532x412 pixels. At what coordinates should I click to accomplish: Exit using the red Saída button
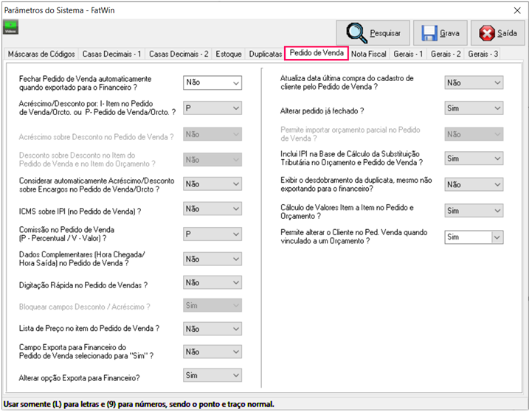pos(498,33)
